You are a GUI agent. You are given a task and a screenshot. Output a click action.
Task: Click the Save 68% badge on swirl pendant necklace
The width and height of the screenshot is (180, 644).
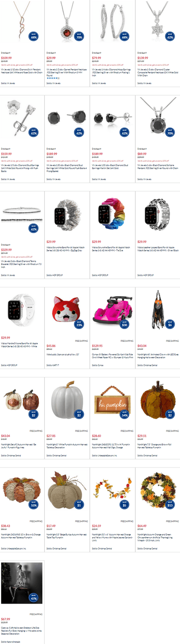[34, 36]
